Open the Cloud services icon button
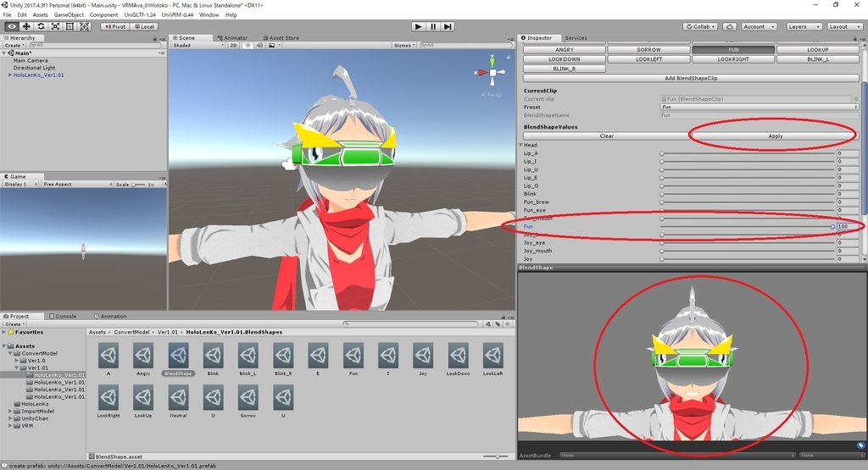868x470 pixels. (730, 26)
